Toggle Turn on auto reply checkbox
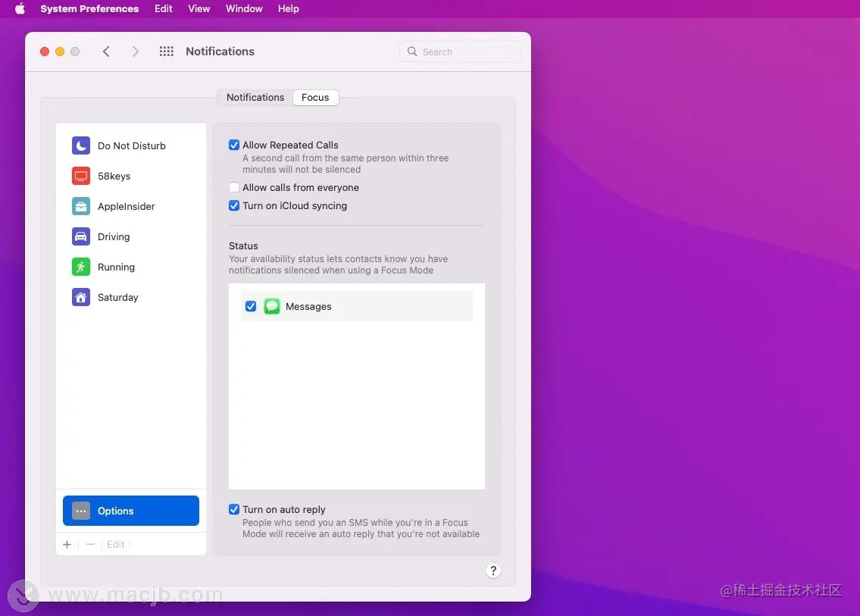 pyautogui.click(x=234, y=509)
